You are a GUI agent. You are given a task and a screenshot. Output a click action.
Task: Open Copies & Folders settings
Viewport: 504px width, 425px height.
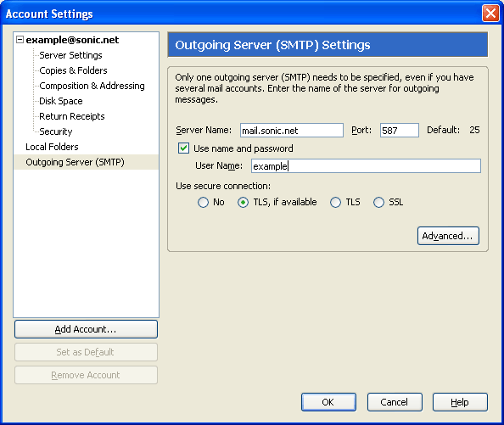coord(73,70)
